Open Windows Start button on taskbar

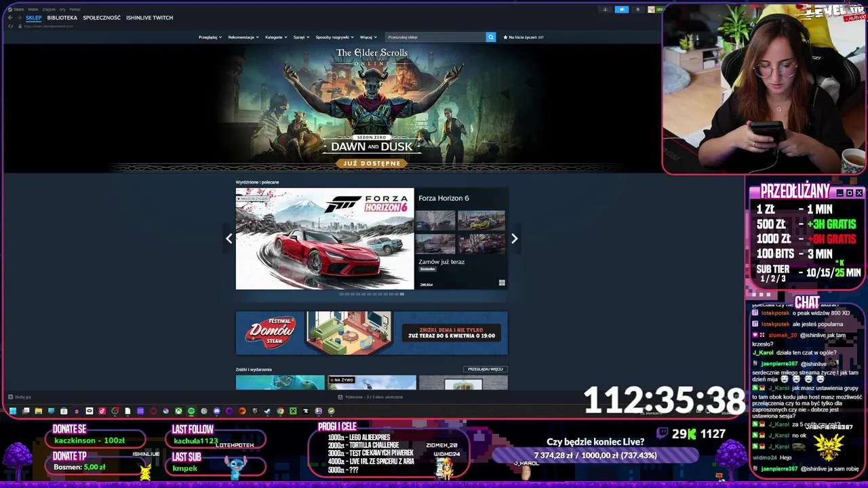(13, 411)
